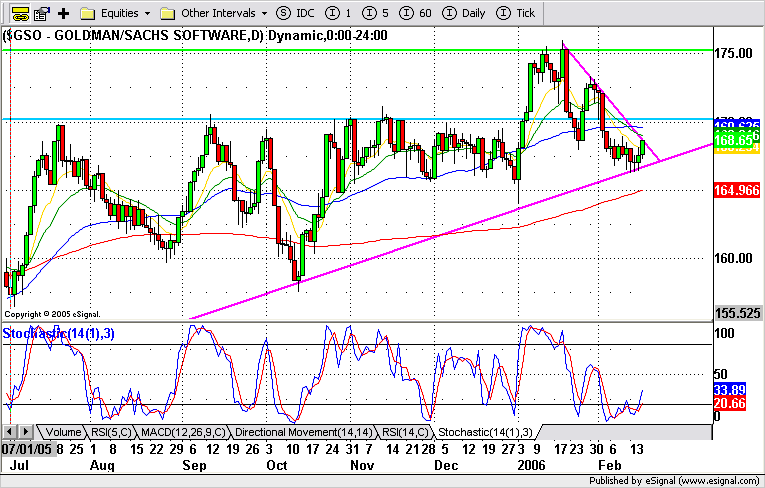Click the Dec month label on time axis
The width and height of the screenshot is (765, 488).
(446, 465)
